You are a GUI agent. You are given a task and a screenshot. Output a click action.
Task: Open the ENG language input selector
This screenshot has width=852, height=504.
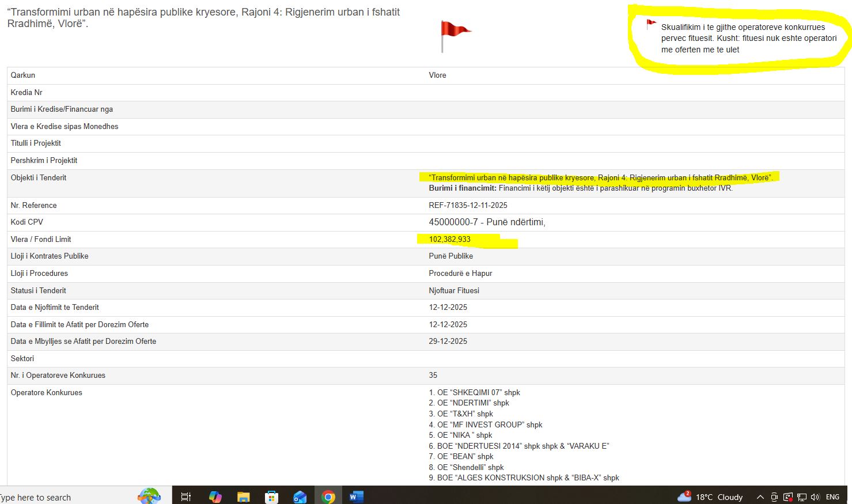832,497
